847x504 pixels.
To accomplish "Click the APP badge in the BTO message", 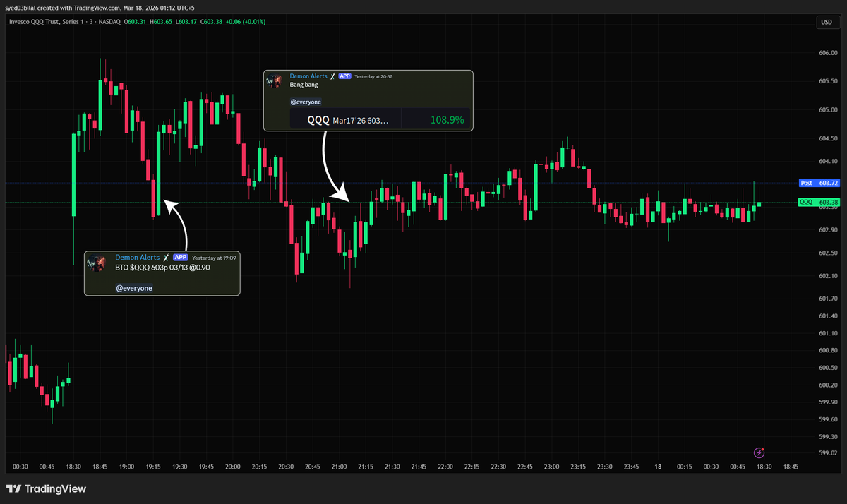I will coord(181,258).
